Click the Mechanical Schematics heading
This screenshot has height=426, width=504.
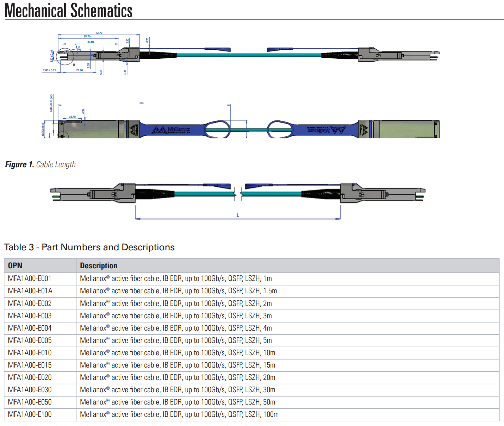point(68,10)
